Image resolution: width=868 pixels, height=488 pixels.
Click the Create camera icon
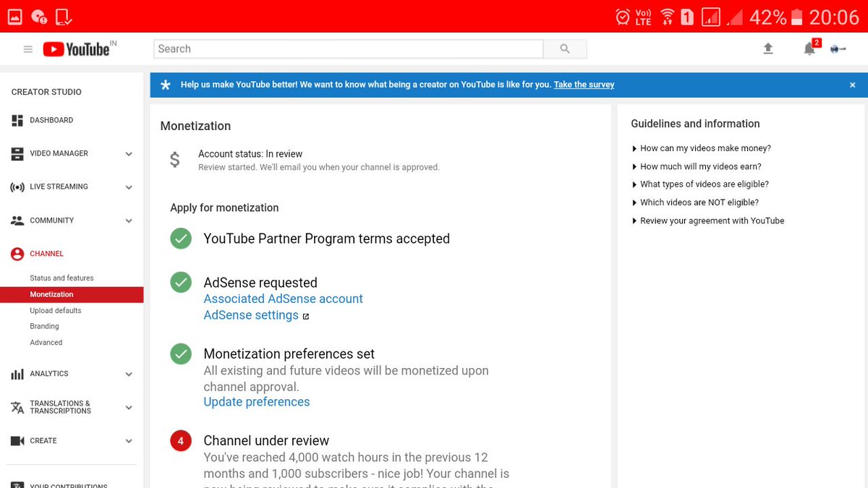17,441
